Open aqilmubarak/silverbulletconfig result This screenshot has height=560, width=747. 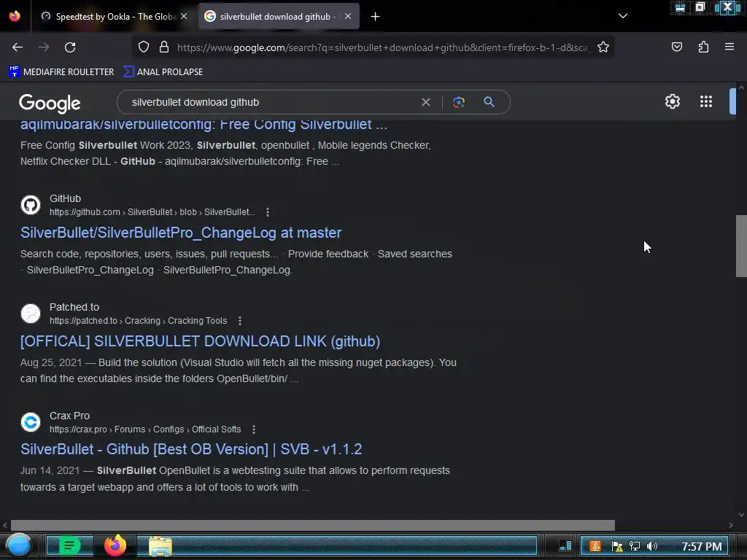coord(204,125)
